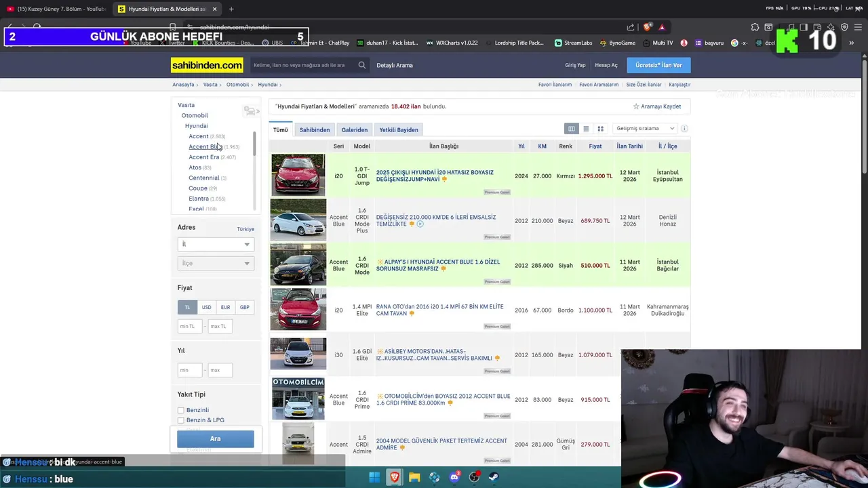Click the share icon in address bar
This screenshot has height=488, width=868.
point(631,27)
